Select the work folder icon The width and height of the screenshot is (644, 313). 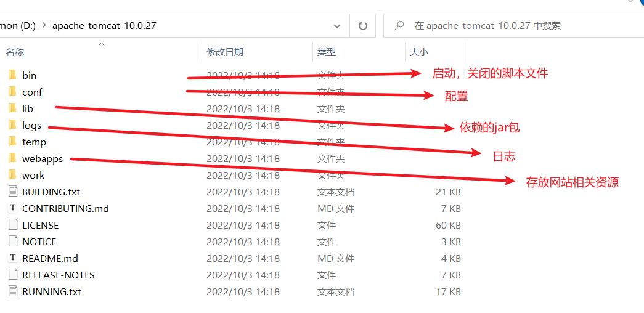pos(12,175)
